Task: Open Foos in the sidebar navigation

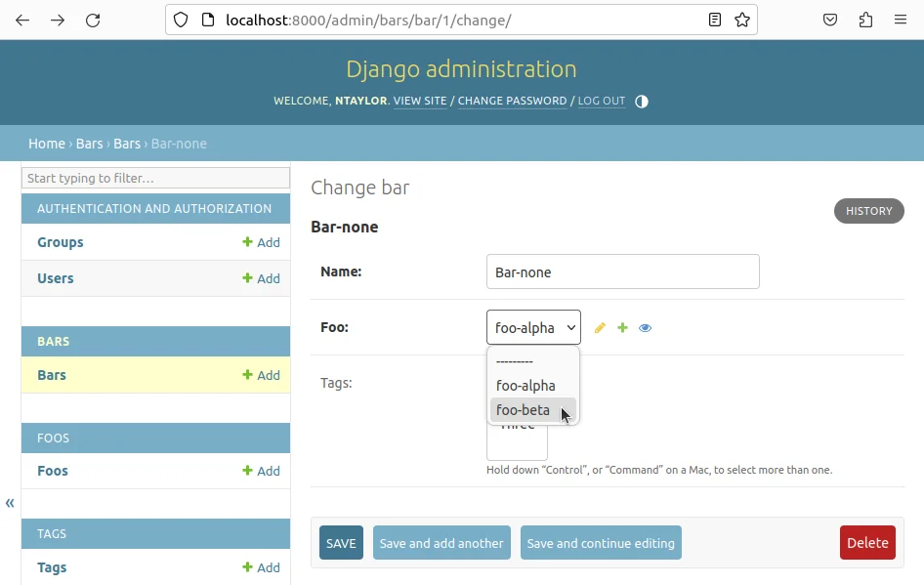Action: point(53,471)
